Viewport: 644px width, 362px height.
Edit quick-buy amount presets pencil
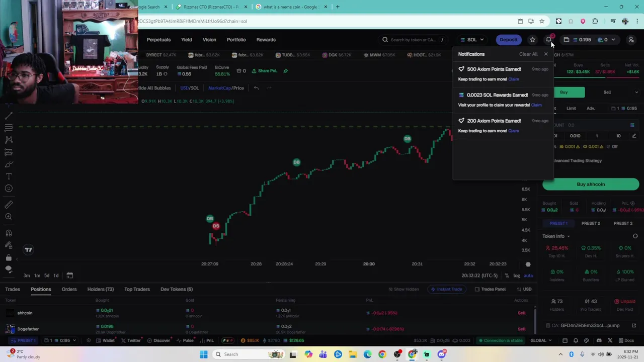click(634, 136)
